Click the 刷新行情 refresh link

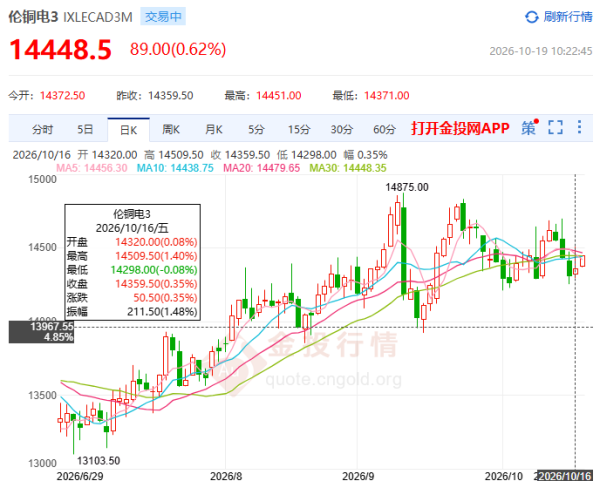(x=567, y=17)
